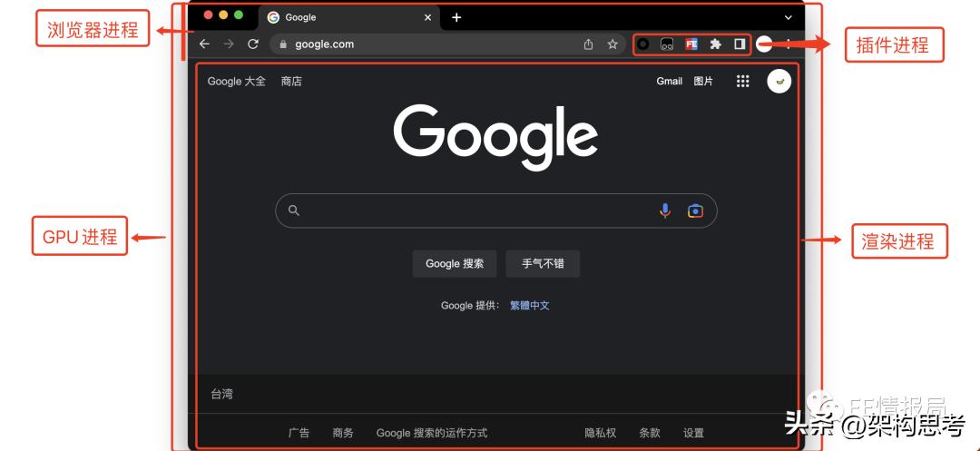Click the magnifier icon in search box
Image resolution: width=980 pixels, height=451 pixels.
294,211
